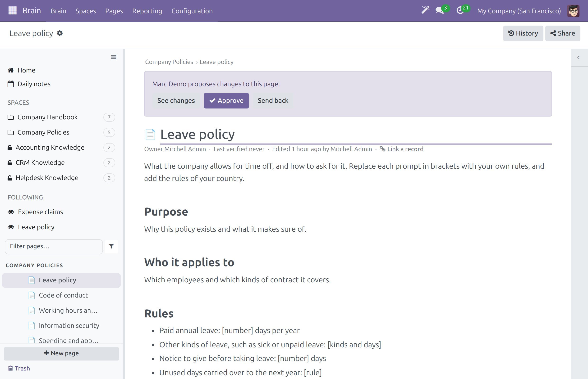Click the Share button
Screen dimensions: 588x379
tap(563, 33)
